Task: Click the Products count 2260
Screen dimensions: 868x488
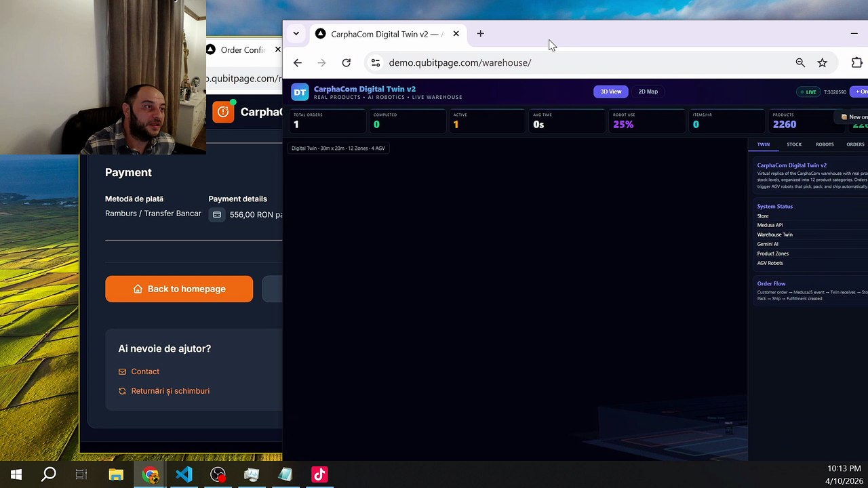Action: click(x=785, y=125)
